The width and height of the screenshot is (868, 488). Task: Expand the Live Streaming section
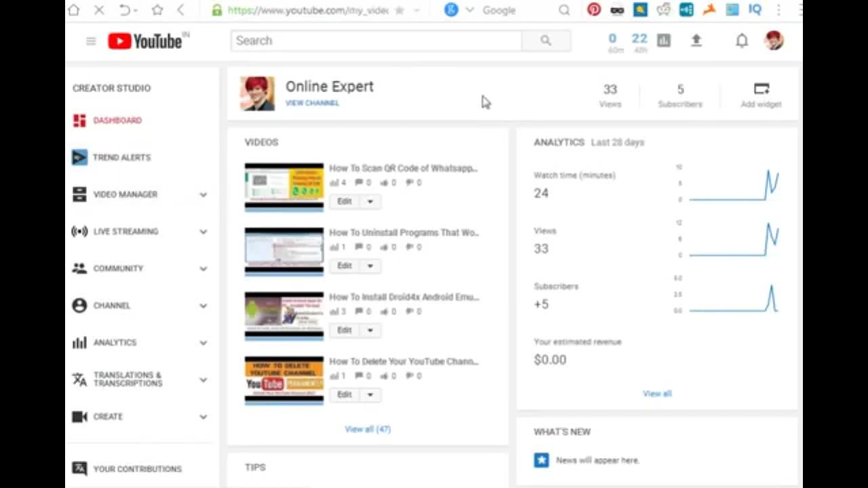point(203,232)
